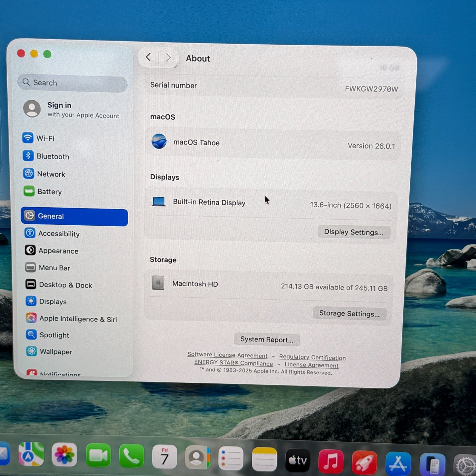Go back using the back chevron

148,57
